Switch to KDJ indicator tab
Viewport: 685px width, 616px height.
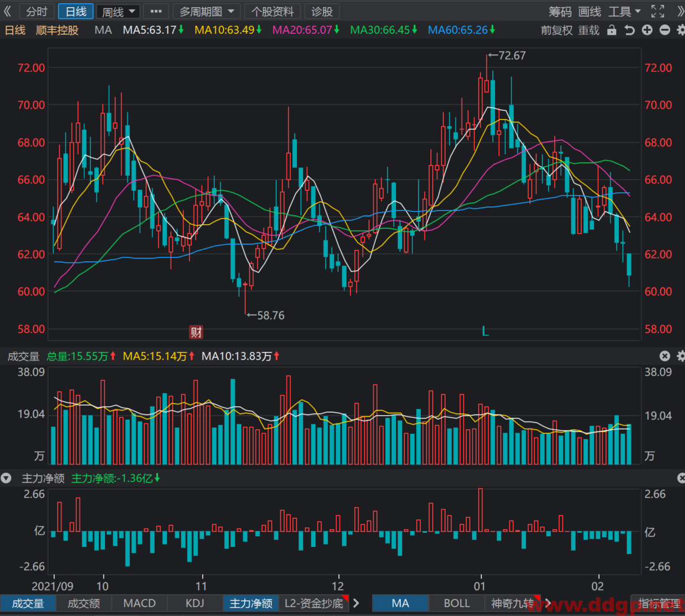[195, 604]
